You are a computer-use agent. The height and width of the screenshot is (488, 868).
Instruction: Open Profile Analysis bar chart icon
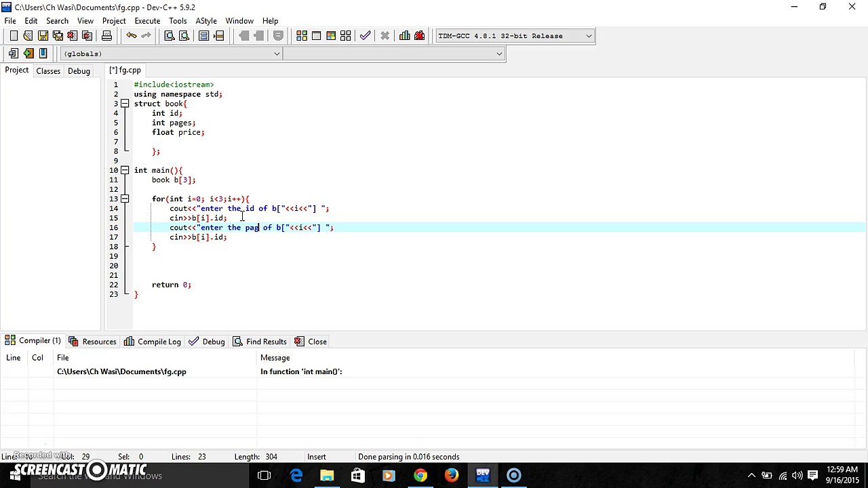tap(405, 36)
